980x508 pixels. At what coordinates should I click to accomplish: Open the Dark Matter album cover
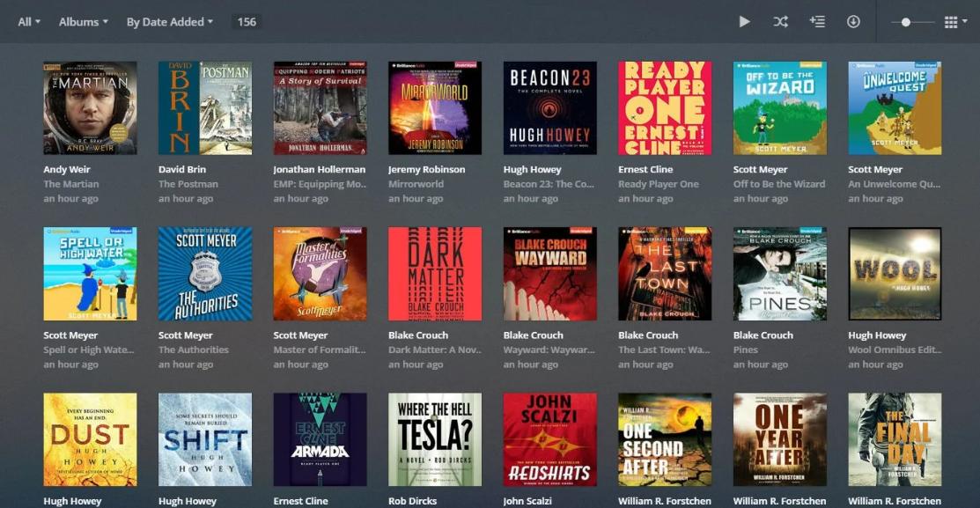point(435,274)
